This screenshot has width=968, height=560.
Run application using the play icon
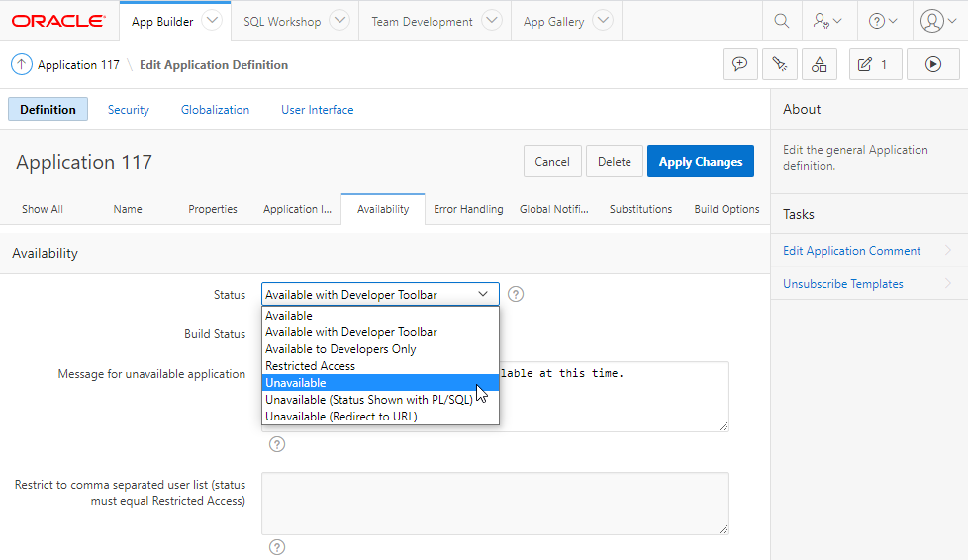pos(932,64)
